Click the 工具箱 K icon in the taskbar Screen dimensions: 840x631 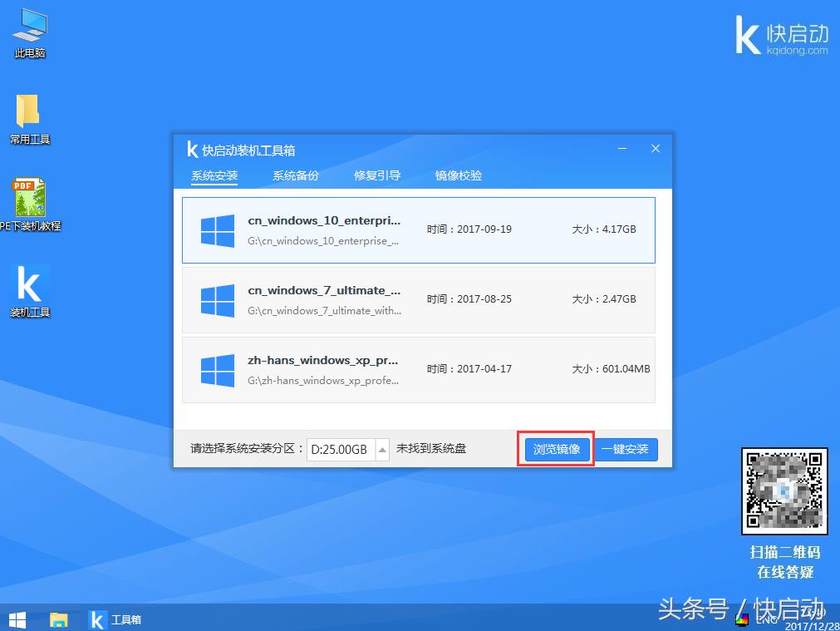96,619
